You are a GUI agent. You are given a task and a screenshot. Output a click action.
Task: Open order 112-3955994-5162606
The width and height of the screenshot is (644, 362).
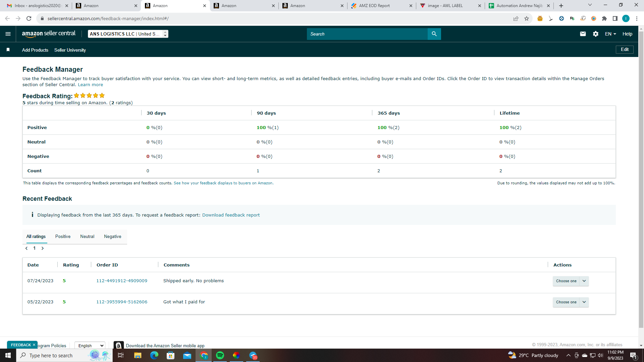122,302
